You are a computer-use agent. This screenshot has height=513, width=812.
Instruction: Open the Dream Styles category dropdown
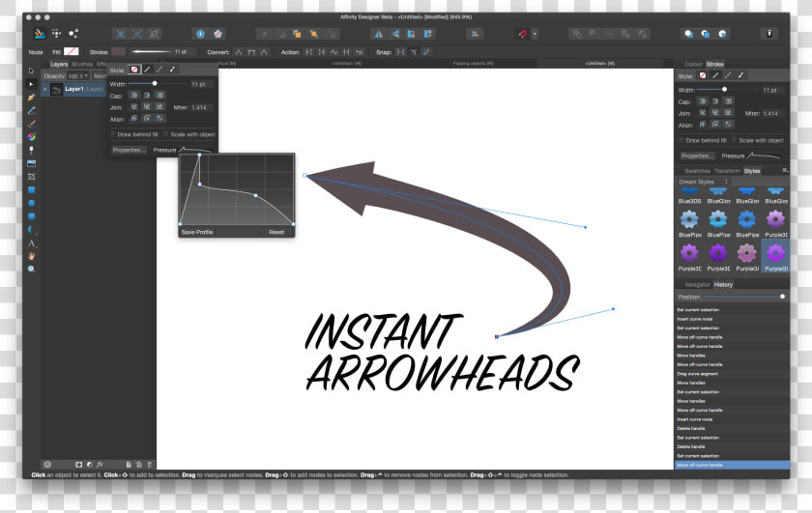[x=704, y=182]
